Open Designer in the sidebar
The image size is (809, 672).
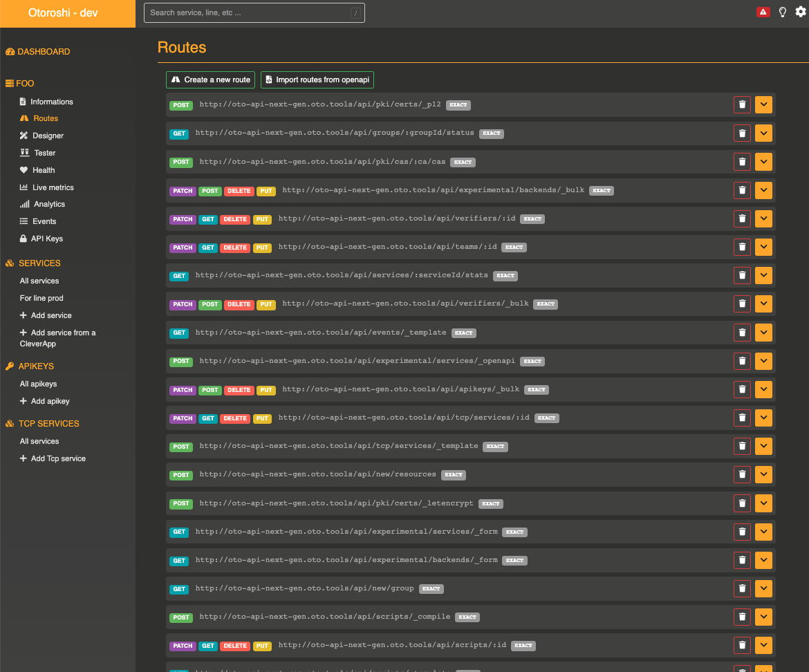click(48, 136)
